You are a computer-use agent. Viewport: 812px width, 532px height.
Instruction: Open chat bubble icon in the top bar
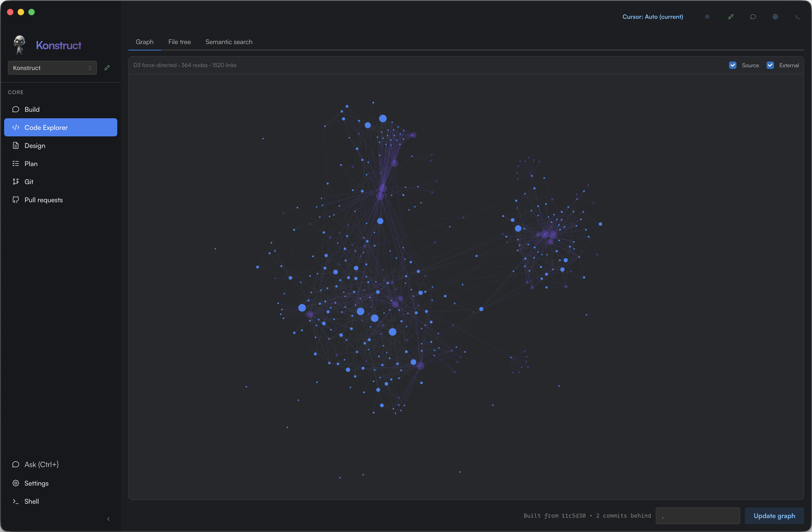coord(753,17)
